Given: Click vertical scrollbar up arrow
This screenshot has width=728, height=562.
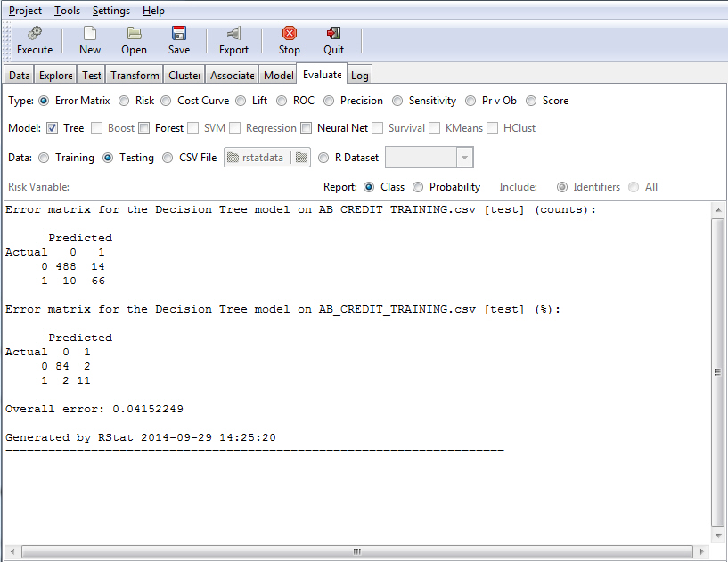Looking at the screenshot, I should tap(718, 210).
